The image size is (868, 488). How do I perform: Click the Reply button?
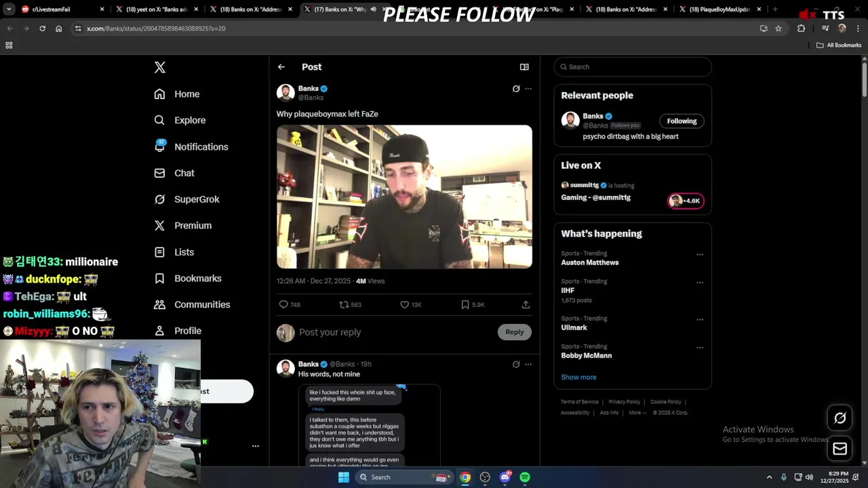[x=515, y=332]
